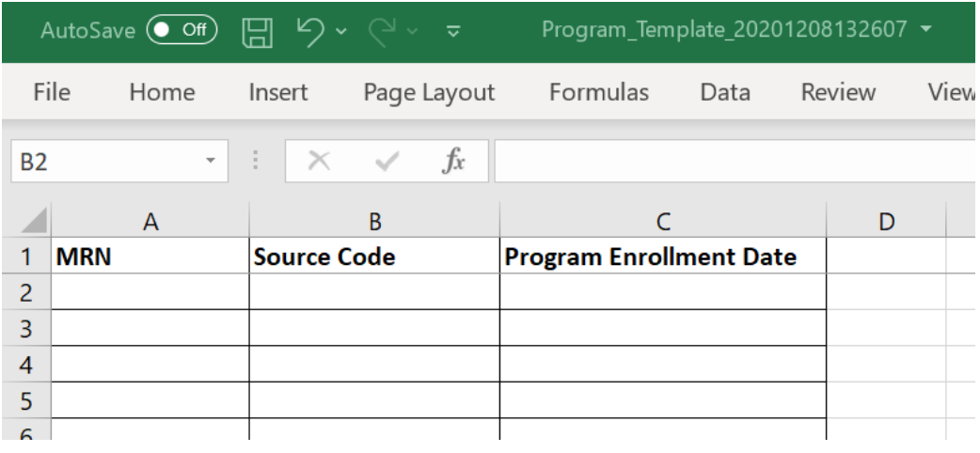This screenshot has height=453, width=980.
Task: Click the Enter checkmark in formula bar
Action: (x=387, y=162)
